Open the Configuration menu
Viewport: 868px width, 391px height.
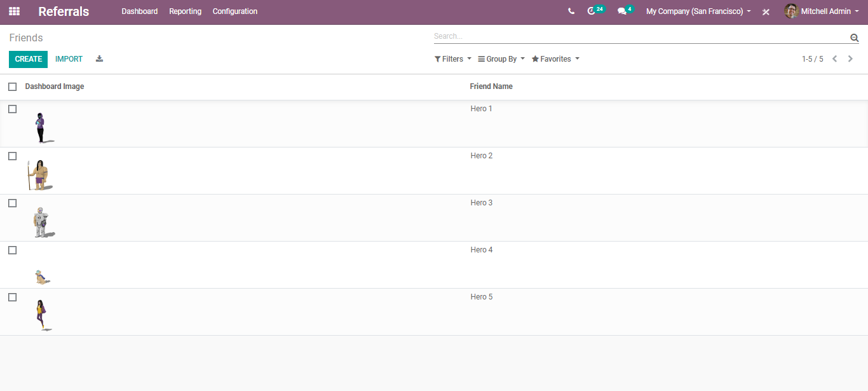tap(235, 11)
